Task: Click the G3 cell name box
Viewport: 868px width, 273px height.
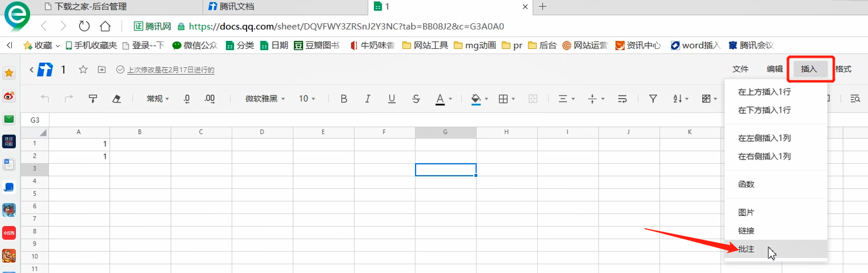Action: (35, 120)
